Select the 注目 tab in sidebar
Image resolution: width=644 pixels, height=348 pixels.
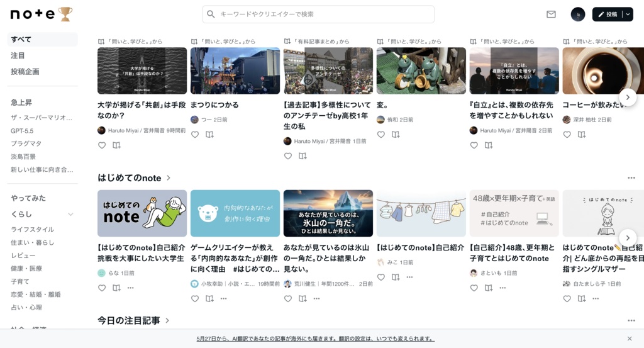tap(18, 55)
